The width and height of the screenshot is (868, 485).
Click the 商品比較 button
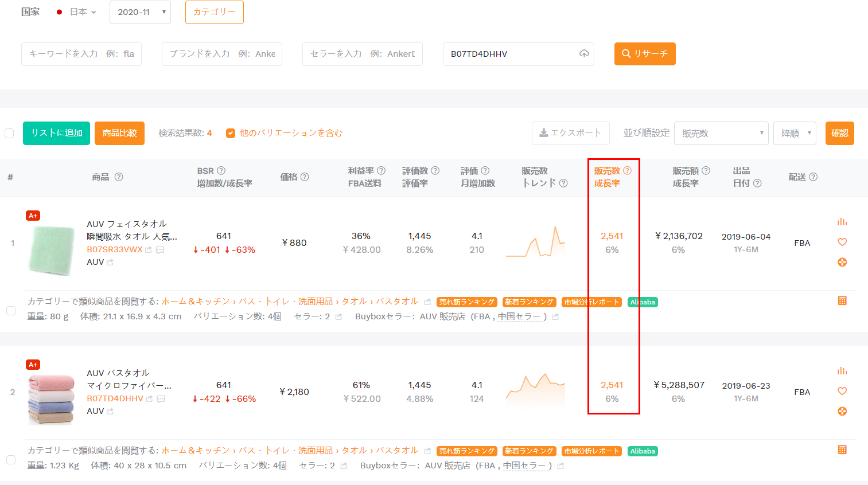pos(119,133)
